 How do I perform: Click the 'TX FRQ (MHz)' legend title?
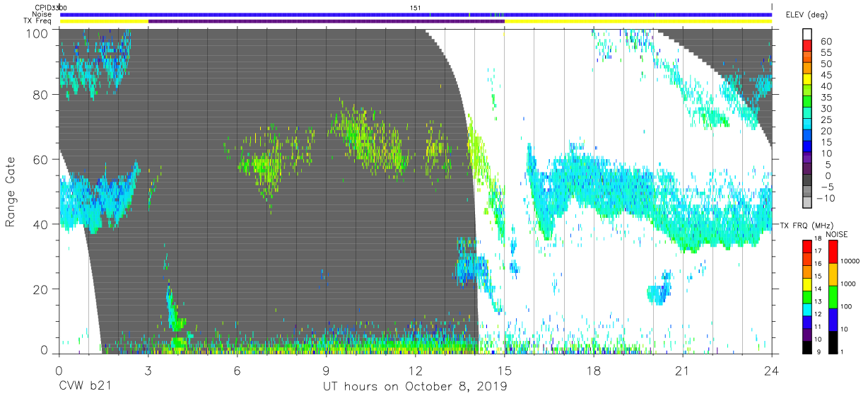pos(807,226)
